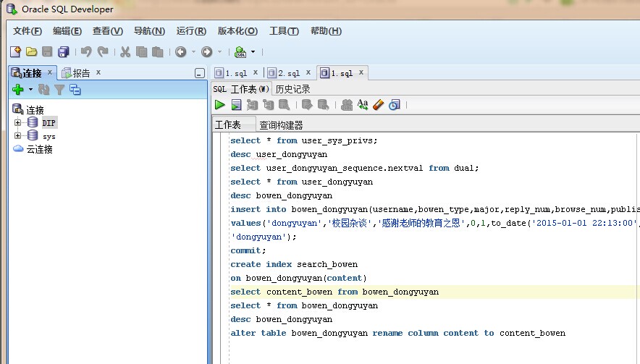Open dropdown beside New Connection plus
Image resolution: width=640 pixels, height=364 pixels.
[30, 89]
